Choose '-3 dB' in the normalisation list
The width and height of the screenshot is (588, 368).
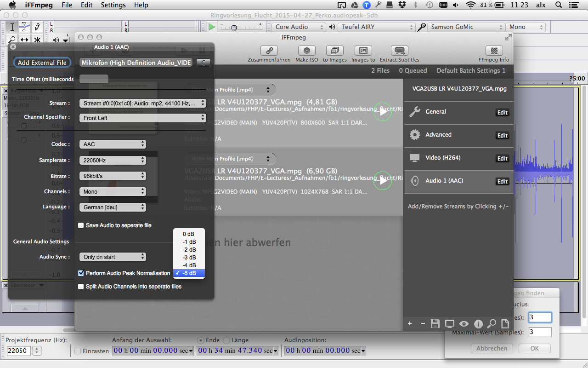[x=189, y=258]
